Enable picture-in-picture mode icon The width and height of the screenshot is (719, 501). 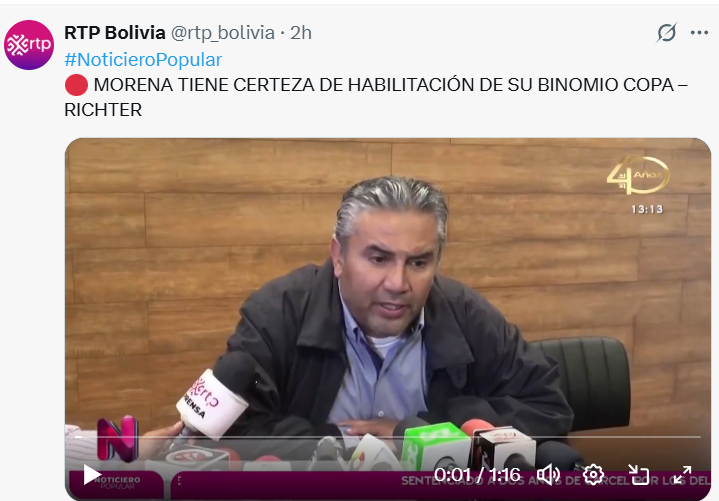[638, 475]
